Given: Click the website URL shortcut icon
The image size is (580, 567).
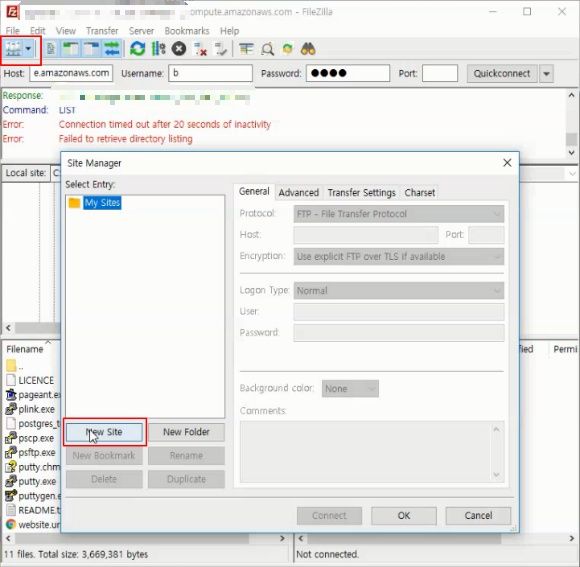Looking at the screenshot, I should tap(11, 524).
